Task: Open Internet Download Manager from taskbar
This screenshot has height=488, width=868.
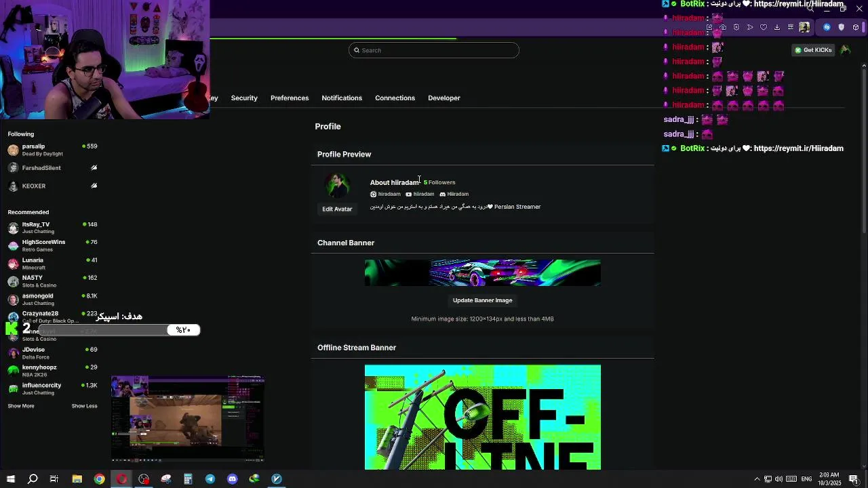Action: pyautogui.click(x=254, y=479)
